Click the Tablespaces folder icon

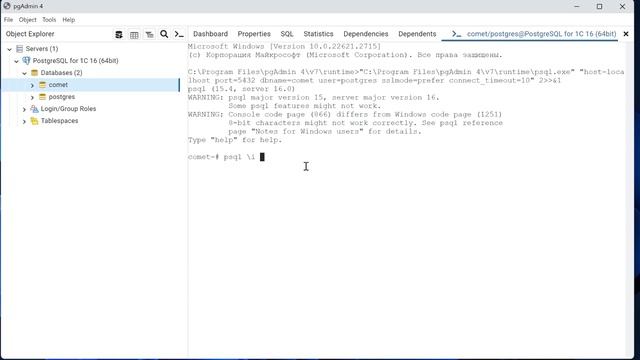(34, 121)
